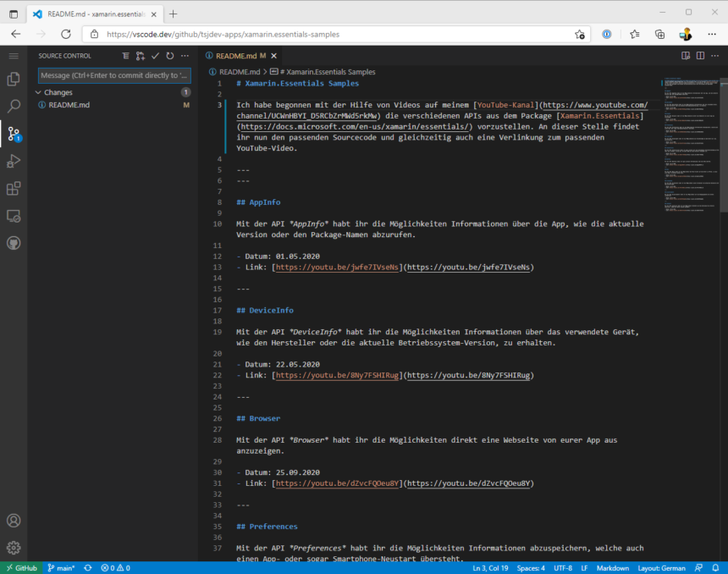The image size is (728, 574).
Task: Refresh the Source Control view
Action: pos(170,55)
